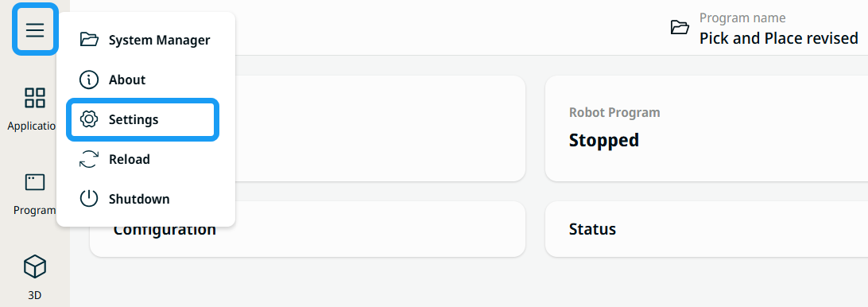Click the Shutdown power icon
Image resolution: width=868 pixels, height=307 pixels.
88,198
